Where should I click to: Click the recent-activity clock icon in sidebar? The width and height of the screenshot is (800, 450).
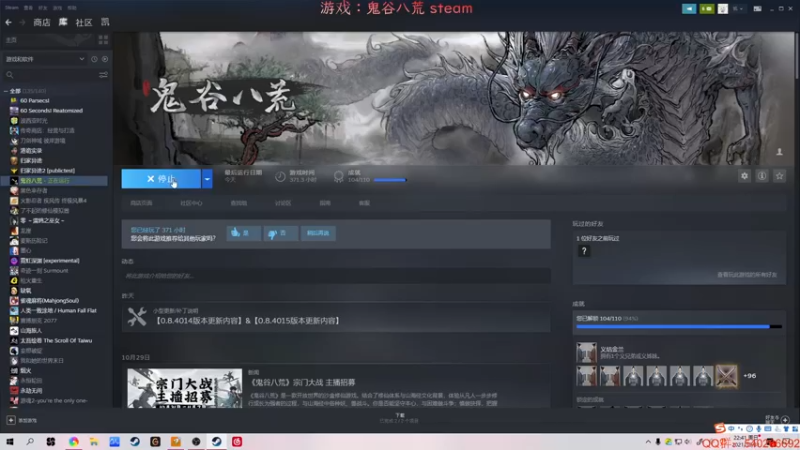click(94, 59)
